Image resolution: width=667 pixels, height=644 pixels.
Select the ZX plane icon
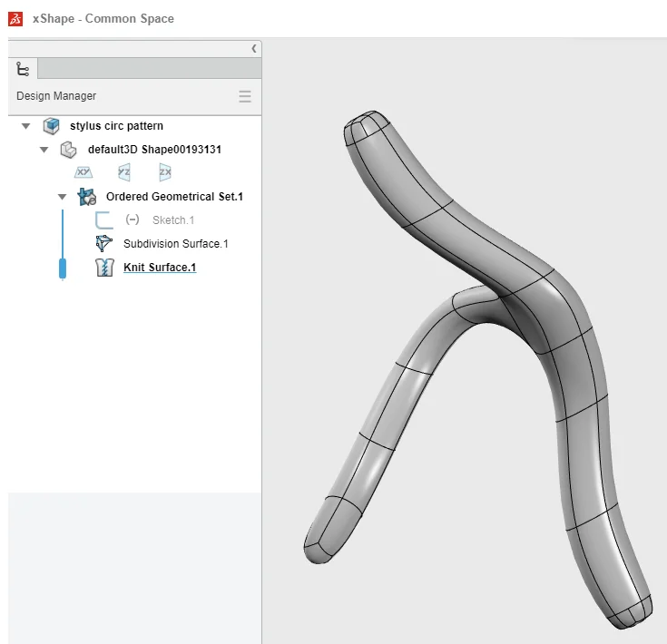click(164, 172)
